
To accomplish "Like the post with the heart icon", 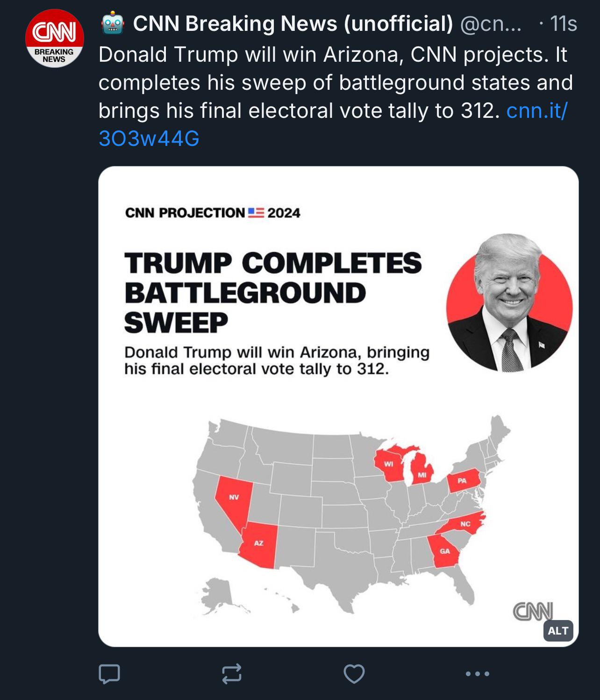I will [354, 674].
